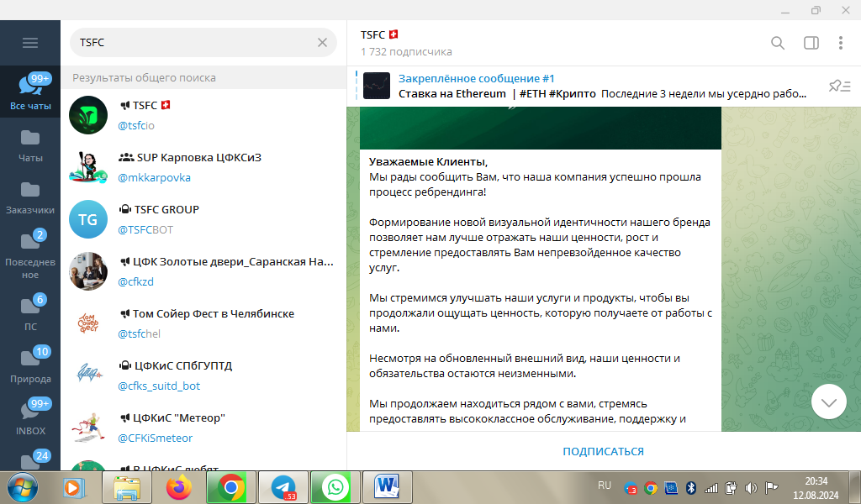Switch to Chrome in taskbar
This screenshot has width=861, height=504.
(231, 487)
